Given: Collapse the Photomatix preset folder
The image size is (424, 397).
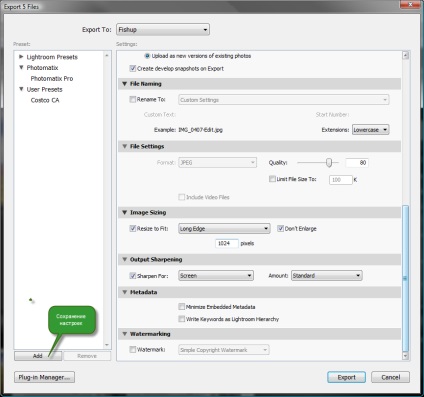Looking at the screenshot, I should pyautogui.click(x=21, y=68).
